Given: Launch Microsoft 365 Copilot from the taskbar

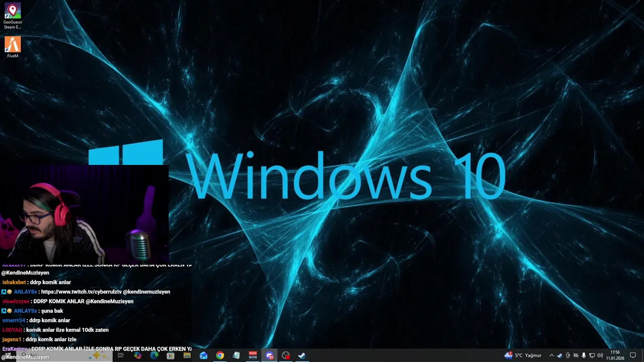Looking at the screenshot, I should tap(137, 355).
